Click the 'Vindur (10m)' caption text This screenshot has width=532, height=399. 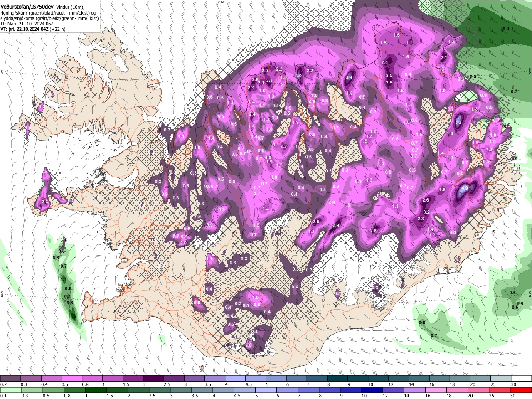70,7
